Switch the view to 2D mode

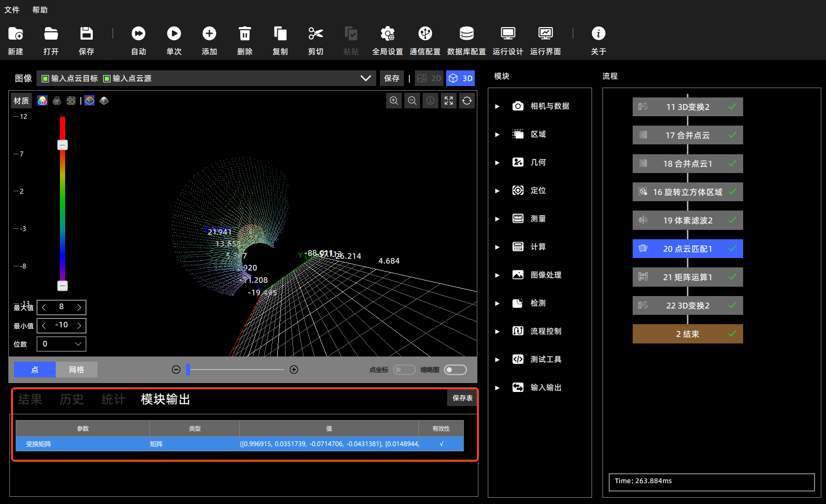coord(429,78)
